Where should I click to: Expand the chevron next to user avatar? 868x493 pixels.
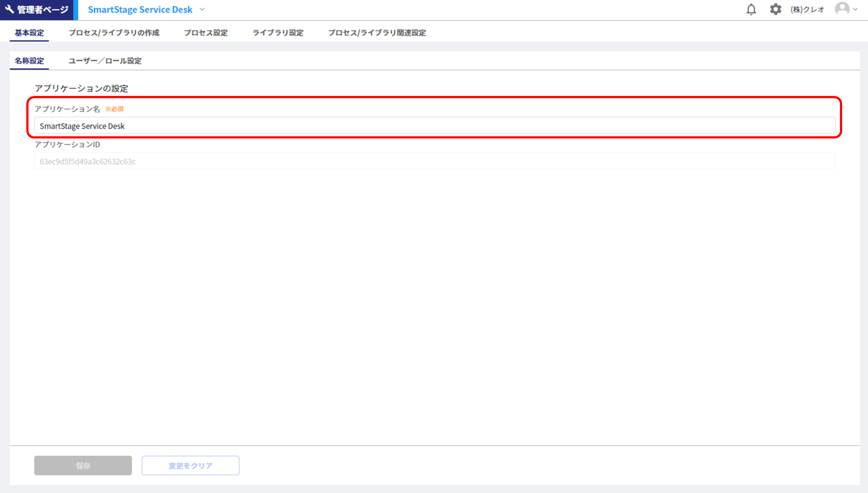[x=855, y=10]
